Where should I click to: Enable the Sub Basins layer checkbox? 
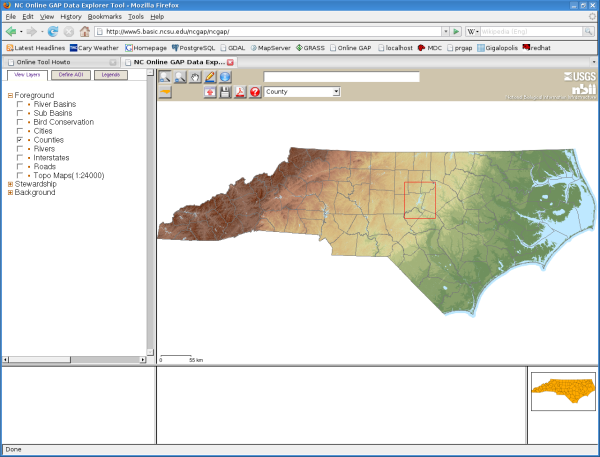(x=20, y=113)
